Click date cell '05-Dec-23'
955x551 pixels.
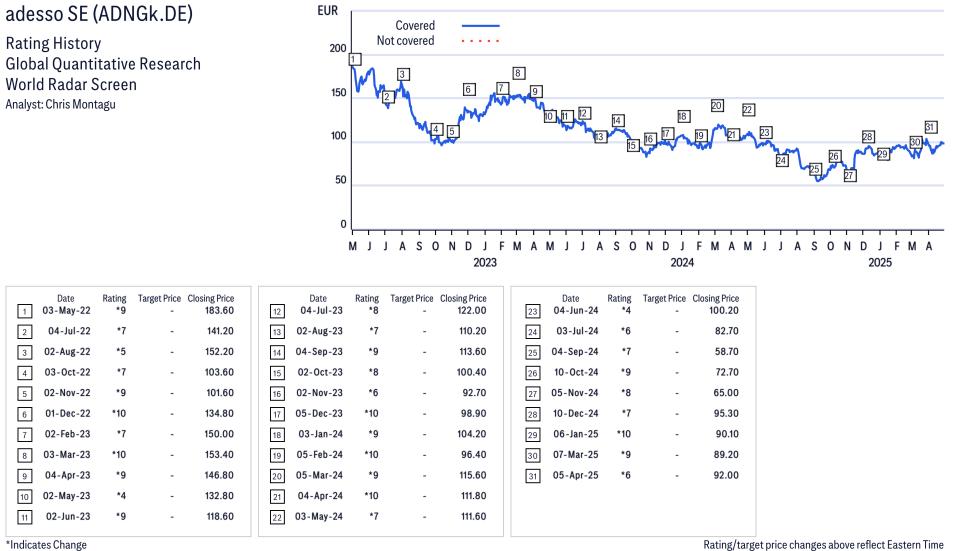(x=319, y=413)
